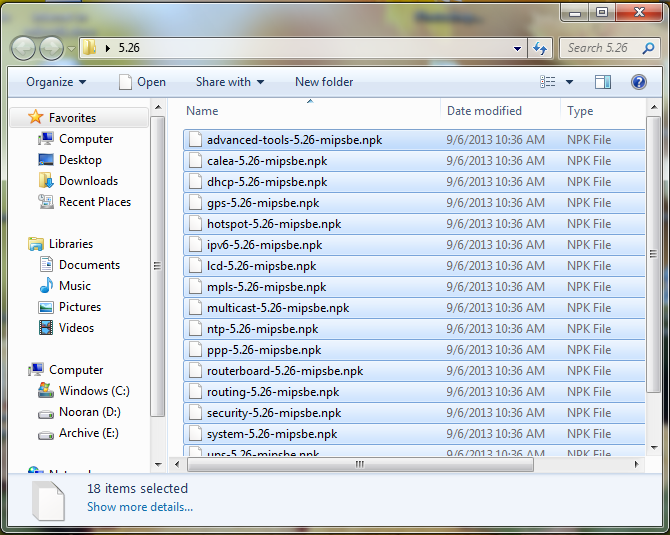Select lcd-5.26-mipsbe.npk
The image size is (670, 535).
[414, 266]
